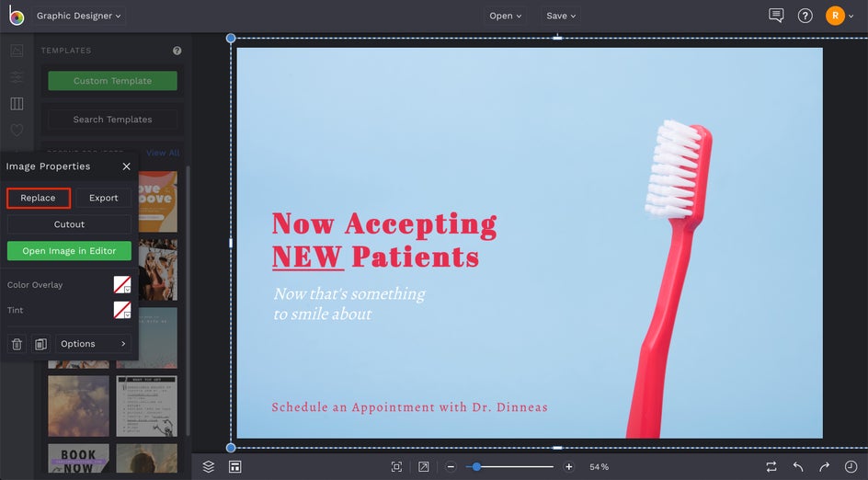Select the party crowd template thumbnail
868x480 pixels.
click(x=158, y=270)
